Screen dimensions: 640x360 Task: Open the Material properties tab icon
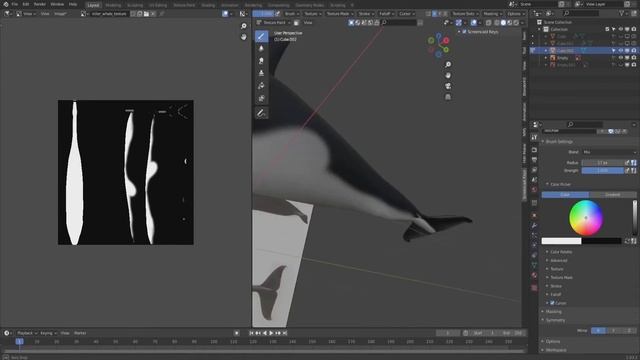coord(534,276)
